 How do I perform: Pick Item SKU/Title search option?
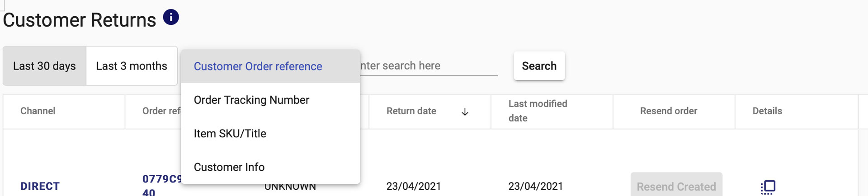click(230, 134)
